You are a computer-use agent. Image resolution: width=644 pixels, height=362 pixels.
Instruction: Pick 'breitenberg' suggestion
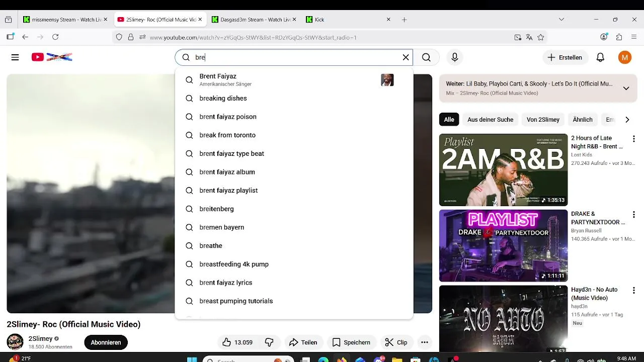[294, 209]
